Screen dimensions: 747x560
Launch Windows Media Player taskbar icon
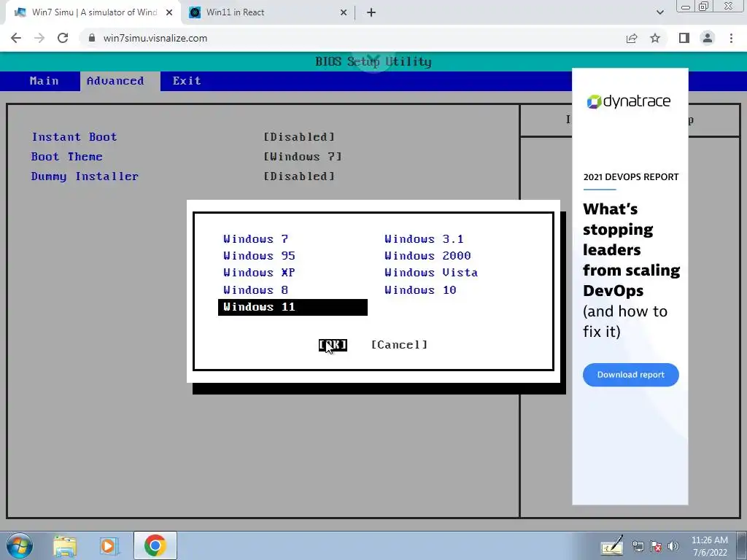pyautogui.click(x=109, y=546)
